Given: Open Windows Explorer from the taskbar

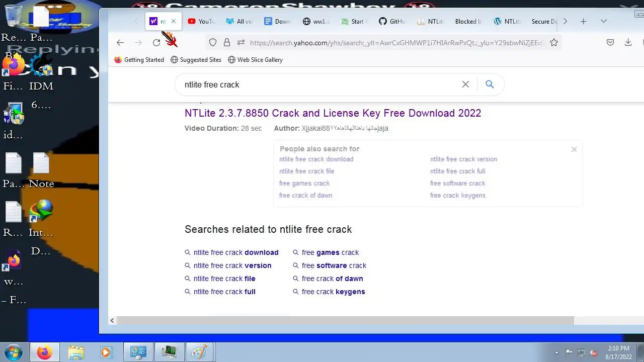Looking at the screenshot, I should coord(76,352).
